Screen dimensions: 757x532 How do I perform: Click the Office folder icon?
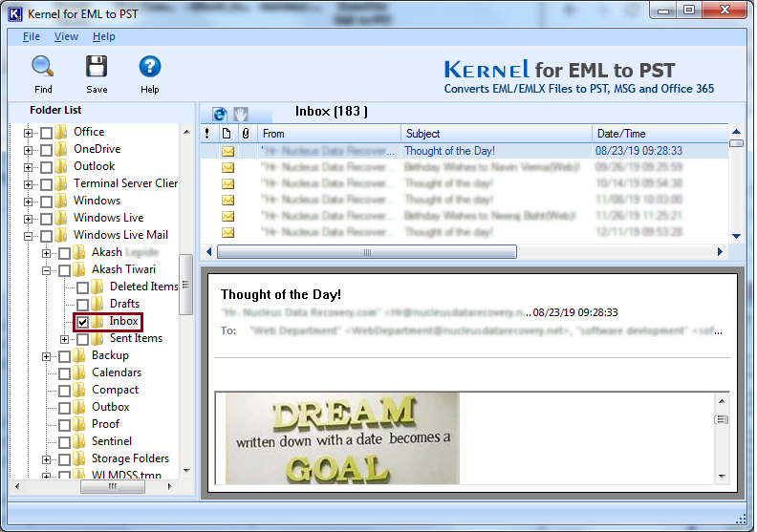[61, 132]
